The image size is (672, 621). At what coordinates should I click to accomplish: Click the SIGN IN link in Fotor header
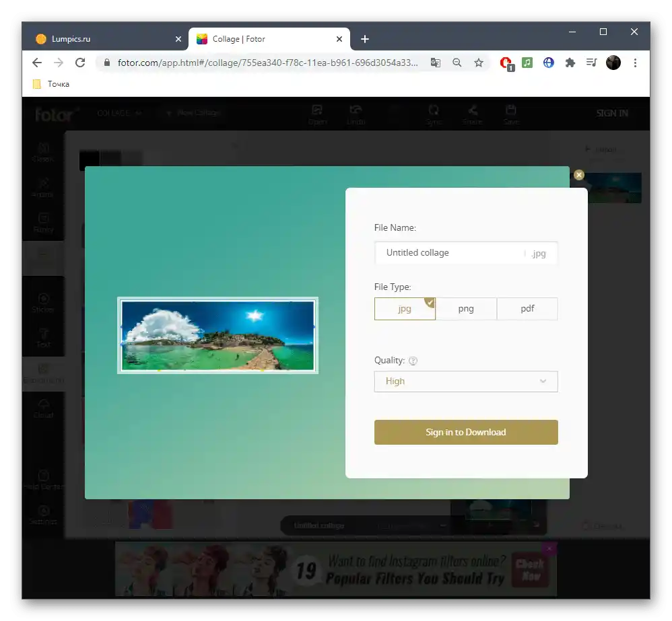[x=612, y=113]
